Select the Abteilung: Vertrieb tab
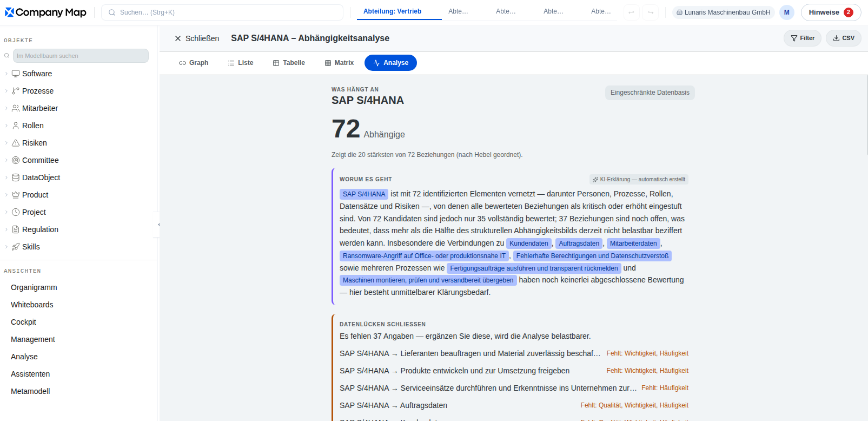This screenshot has width=868, height=421. pyautogui.click(x=399, y=11)
